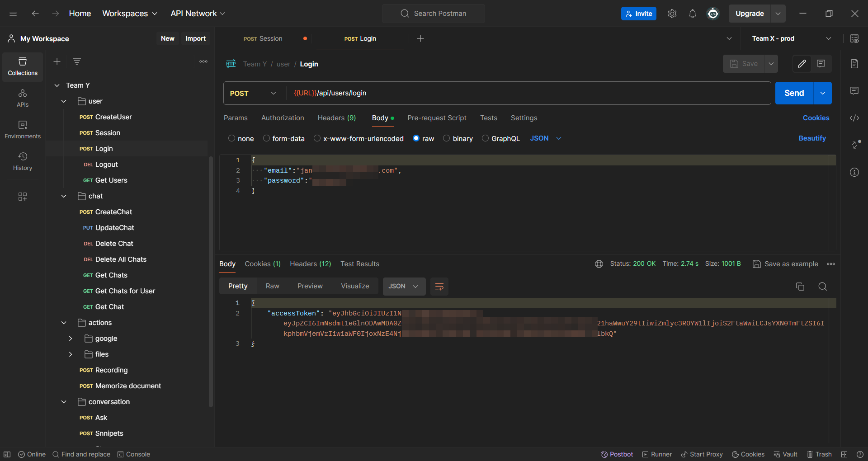Click the request URL input field
The image size is (868, 461).
pyautogui.click(x=524, y=93)
